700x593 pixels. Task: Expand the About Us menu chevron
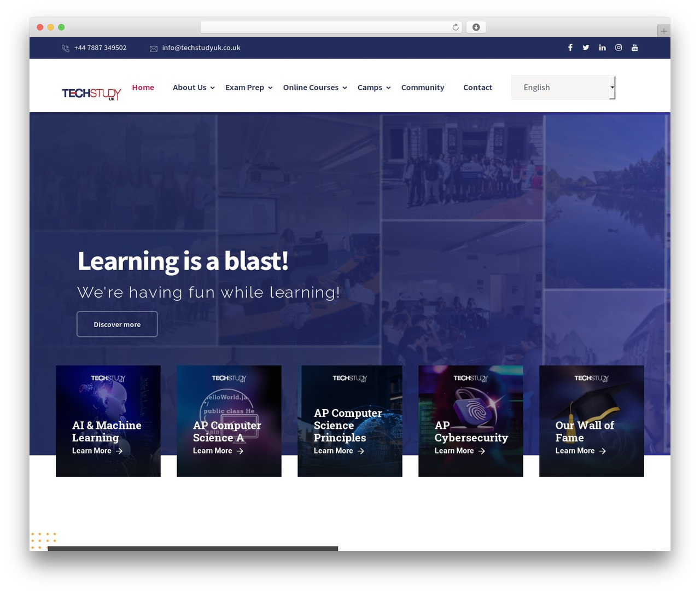point(213,88)
